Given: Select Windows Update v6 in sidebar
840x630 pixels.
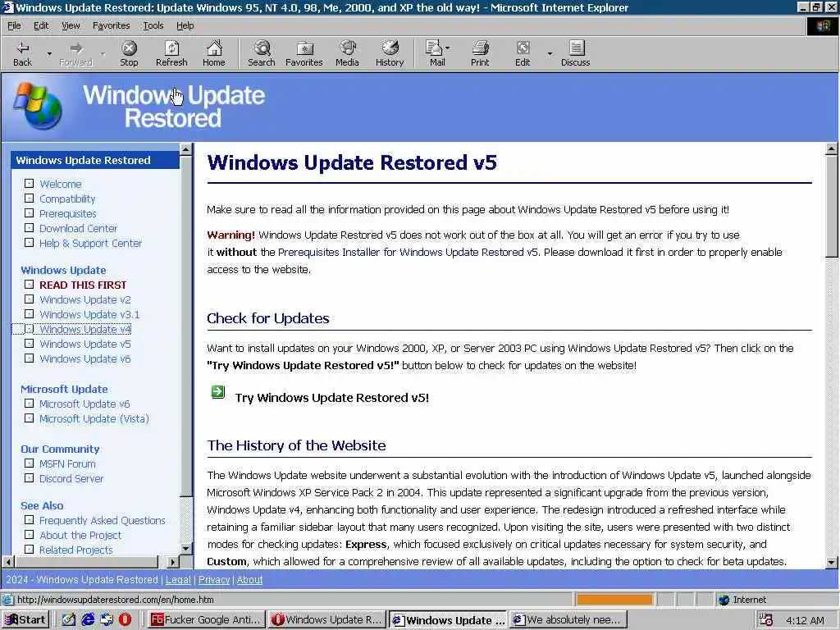Looking at the screenshot, I should pyautogui.click(x=85, y=359).
